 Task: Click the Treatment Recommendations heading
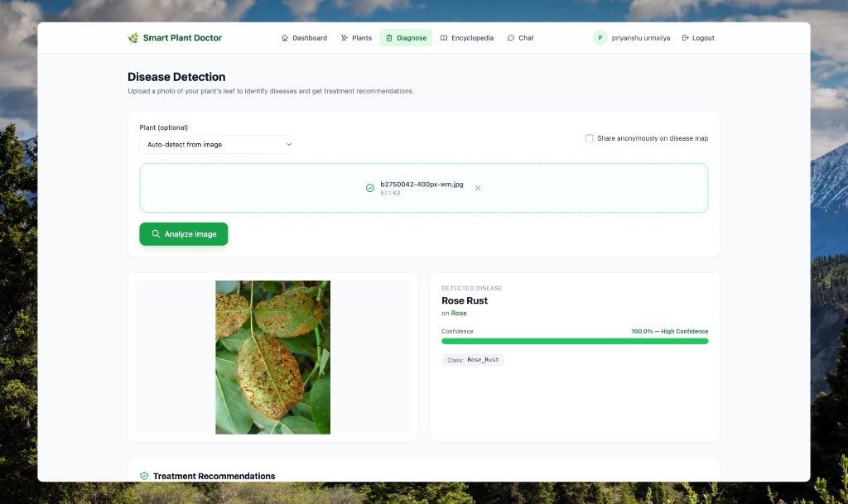(214, 476)
